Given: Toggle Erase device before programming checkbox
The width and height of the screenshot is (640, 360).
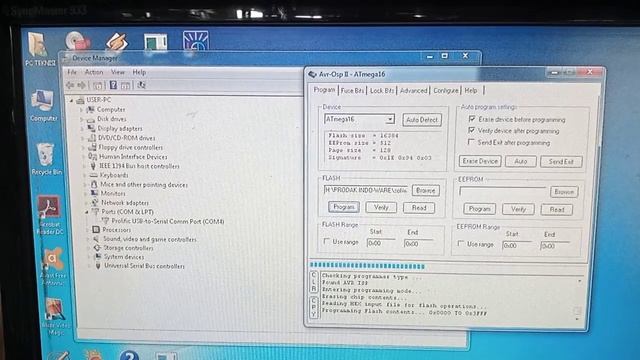Looking at the screenshot, I should coord(472,119).
